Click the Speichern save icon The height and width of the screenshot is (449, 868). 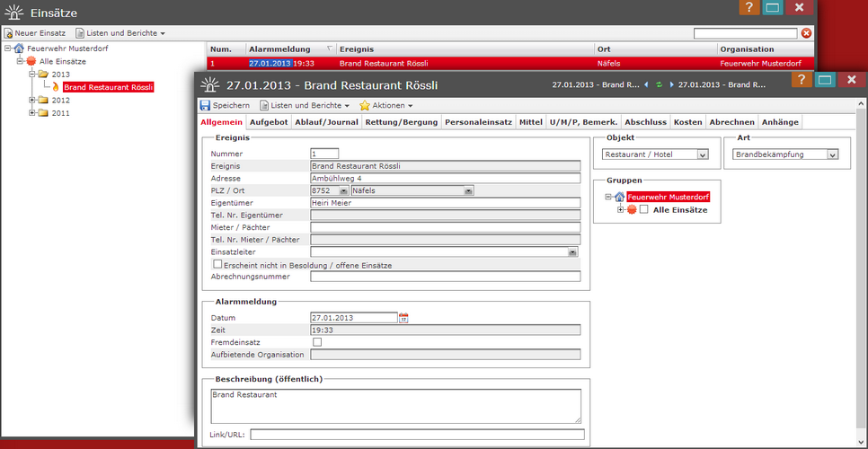[206, 105]
